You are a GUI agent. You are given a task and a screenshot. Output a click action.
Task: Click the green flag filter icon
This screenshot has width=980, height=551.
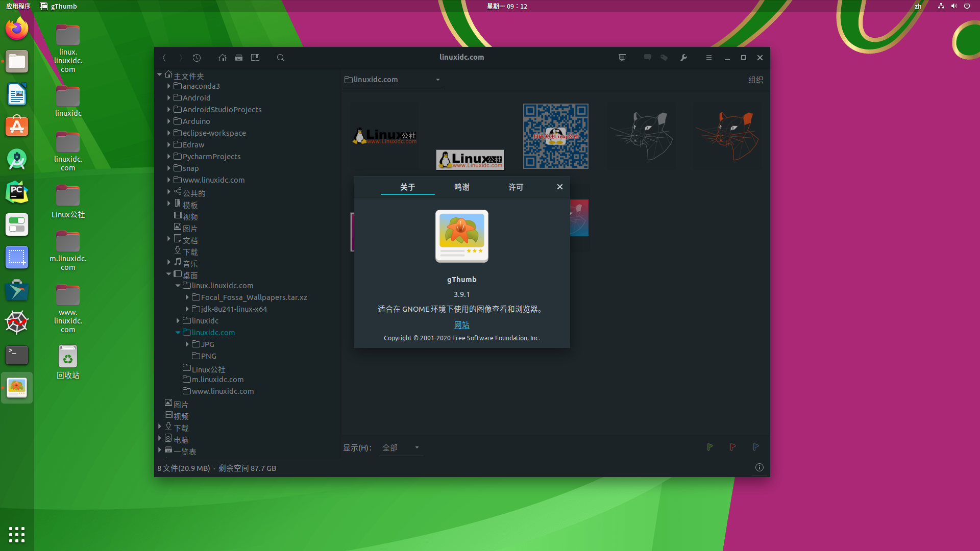pos(709,447)
